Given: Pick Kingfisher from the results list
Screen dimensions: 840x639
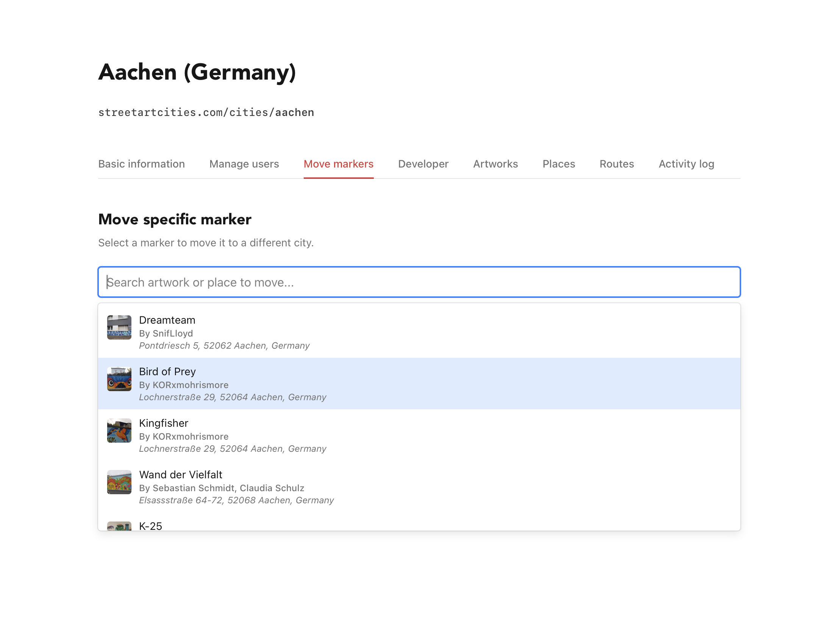Looking at the screenshot, I should point(164,423).
